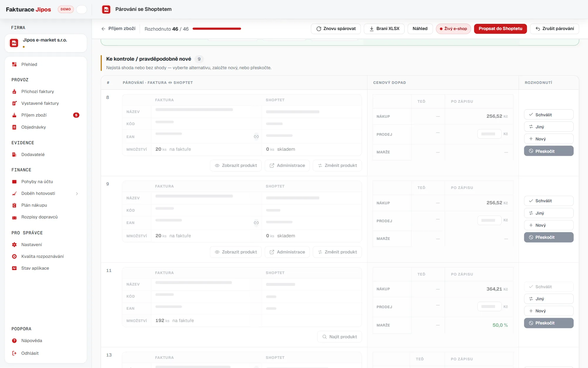Click Změnit produkt in row 8

coord(337,165)
